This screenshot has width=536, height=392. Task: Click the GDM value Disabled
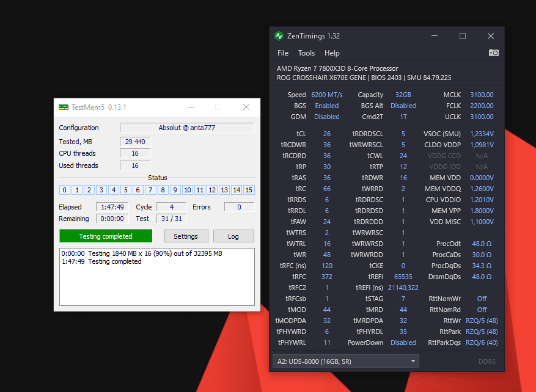[327, 117]
